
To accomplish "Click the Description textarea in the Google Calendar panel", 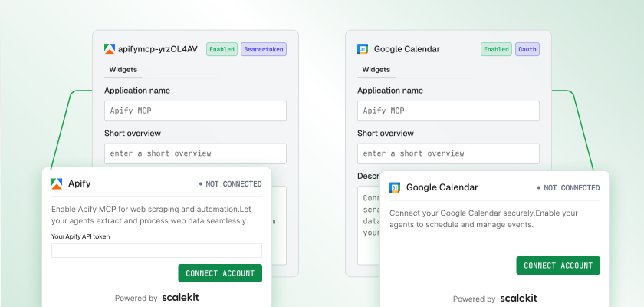I will pos(369,225).
